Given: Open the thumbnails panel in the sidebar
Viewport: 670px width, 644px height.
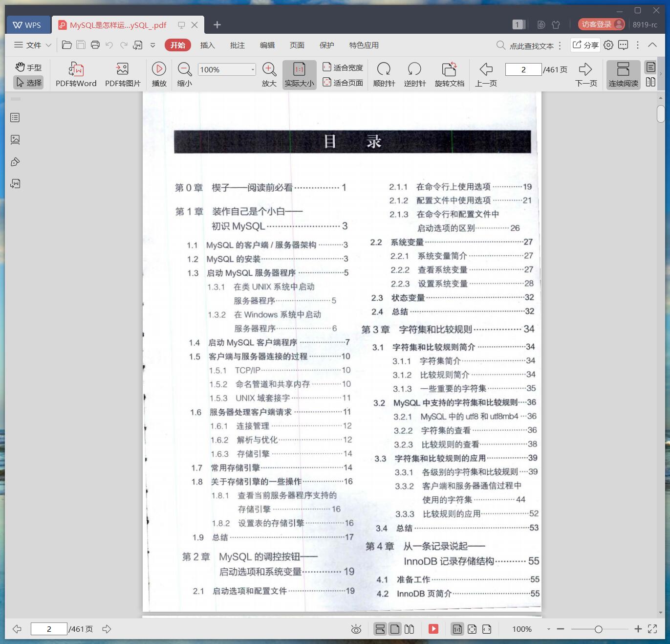Looking at the screenshot, I should 15,140.
